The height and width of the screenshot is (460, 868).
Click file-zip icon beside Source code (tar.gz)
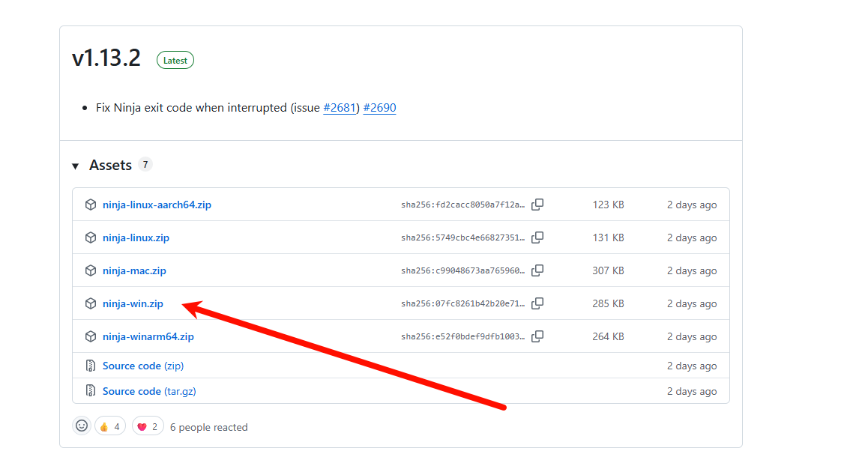click(x=91, y=391)
